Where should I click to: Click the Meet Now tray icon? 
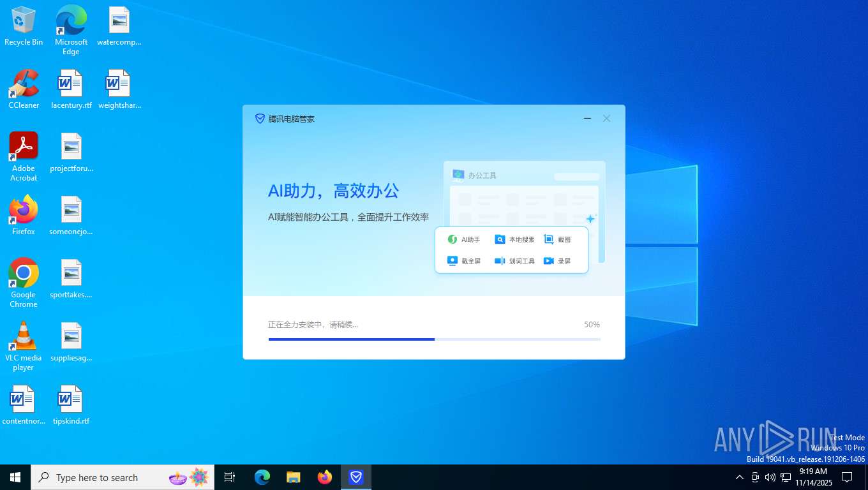755,477
